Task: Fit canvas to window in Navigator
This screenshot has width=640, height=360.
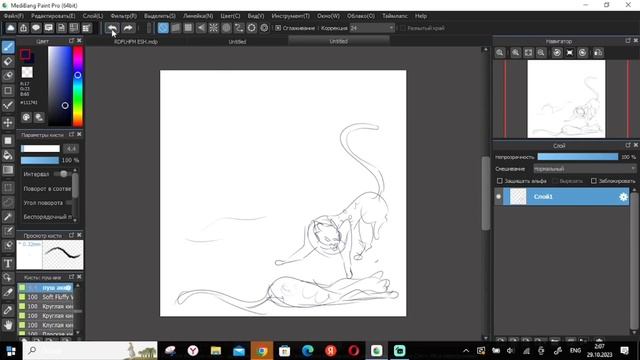Action: (x=529, y=52)
